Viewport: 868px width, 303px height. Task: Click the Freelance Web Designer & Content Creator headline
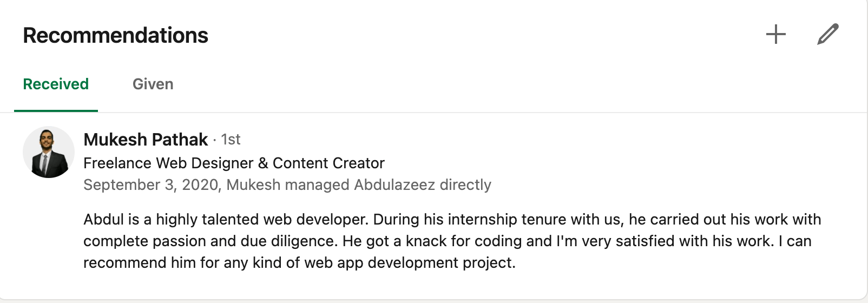tap(234, 163)
